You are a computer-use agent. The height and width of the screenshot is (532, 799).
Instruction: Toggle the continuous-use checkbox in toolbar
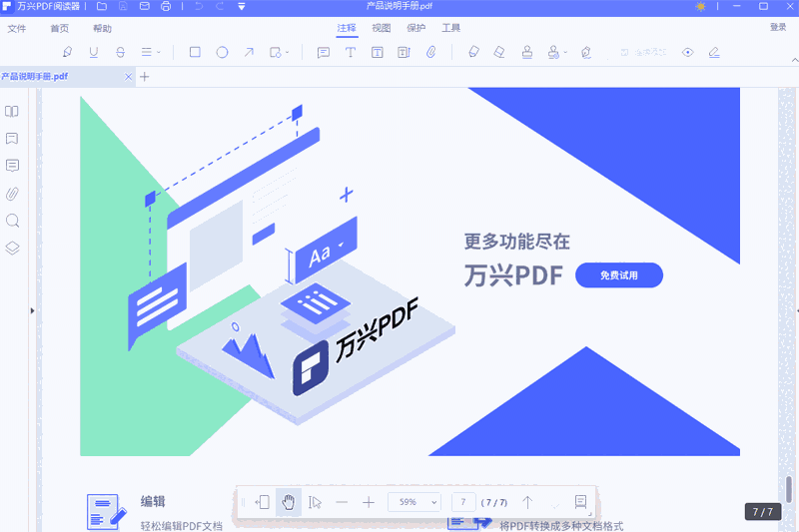(x=625, y=52)
